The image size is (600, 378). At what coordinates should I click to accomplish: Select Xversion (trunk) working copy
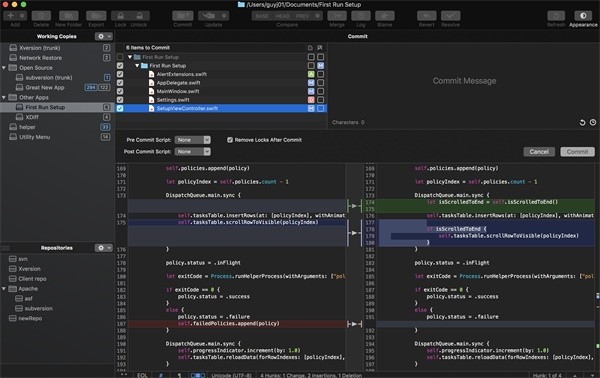click(x=57, y=48)
